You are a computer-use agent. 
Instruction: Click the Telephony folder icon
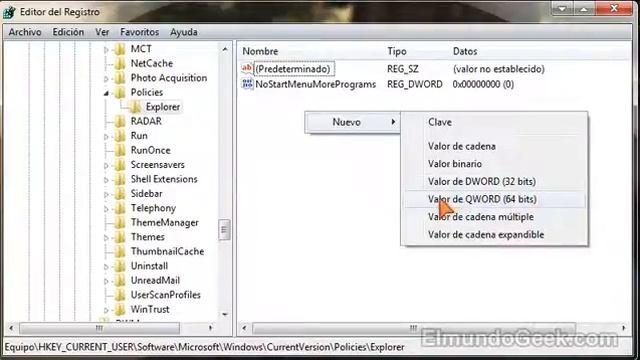tap(120, 208)
